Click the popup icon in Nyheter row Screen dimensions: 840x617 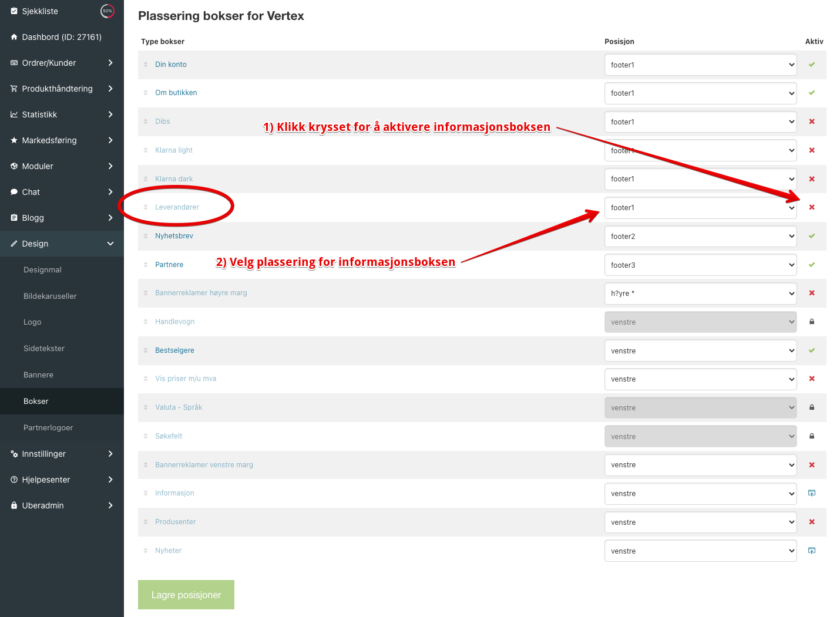812,551
